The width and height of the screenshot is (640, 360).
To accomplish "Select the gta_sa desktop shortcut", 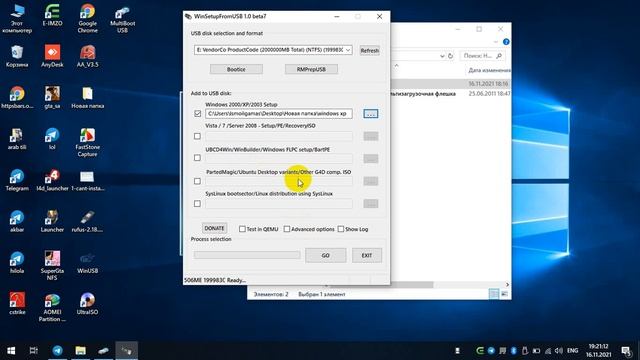I will 52,98.
